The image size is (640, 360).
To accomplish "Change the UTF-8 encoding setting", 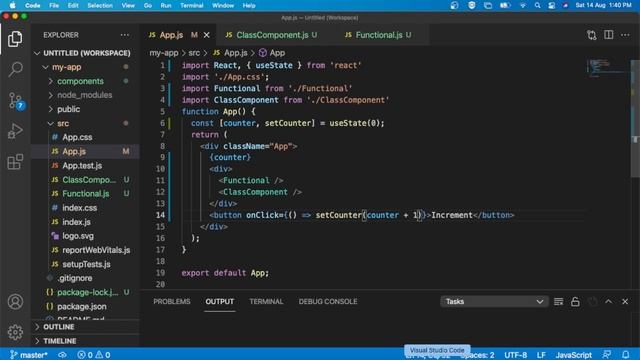I will 516,355.
